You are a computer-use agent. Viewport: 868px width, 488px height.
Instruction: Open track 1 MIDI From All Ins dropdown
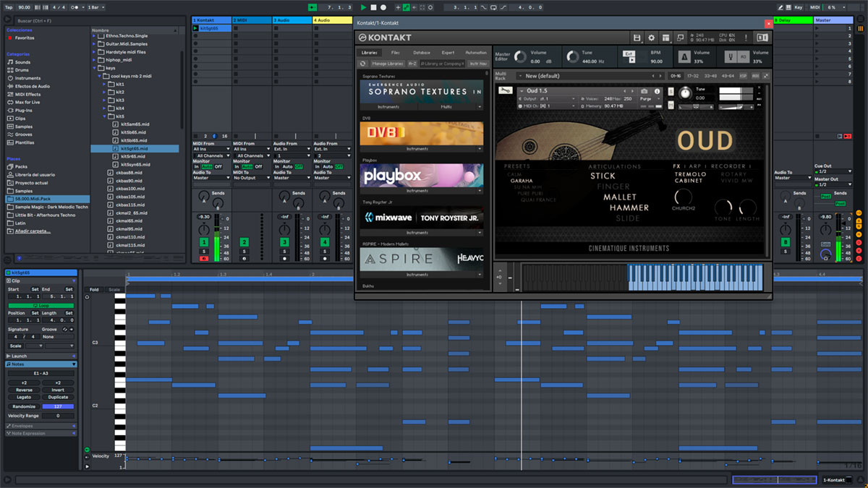click(x=211, y=150)
